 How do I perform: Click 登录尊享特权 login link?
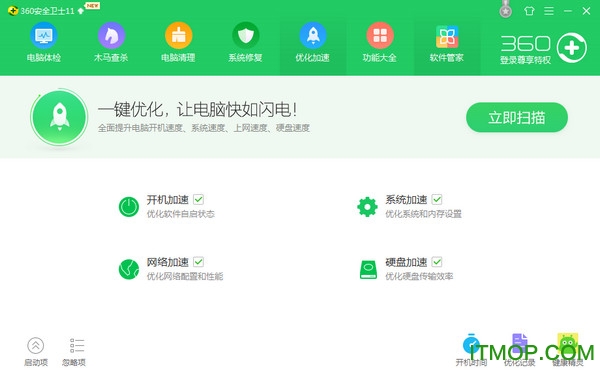525,60
